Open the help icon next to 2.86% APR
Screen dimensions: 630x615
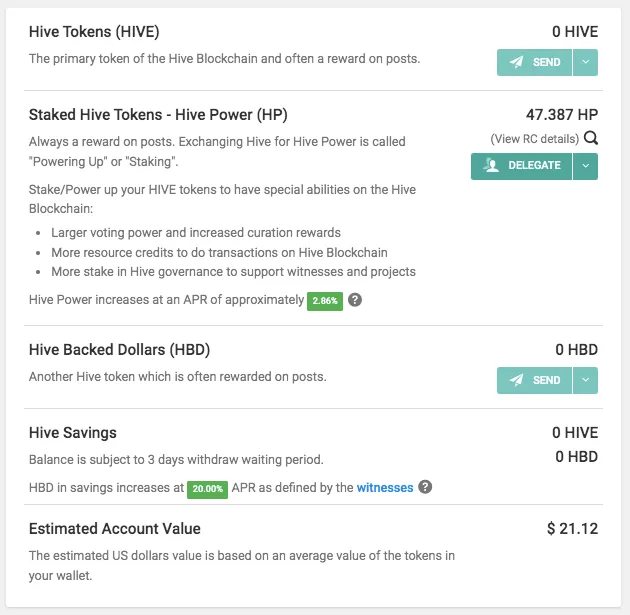tap(355, 300)
